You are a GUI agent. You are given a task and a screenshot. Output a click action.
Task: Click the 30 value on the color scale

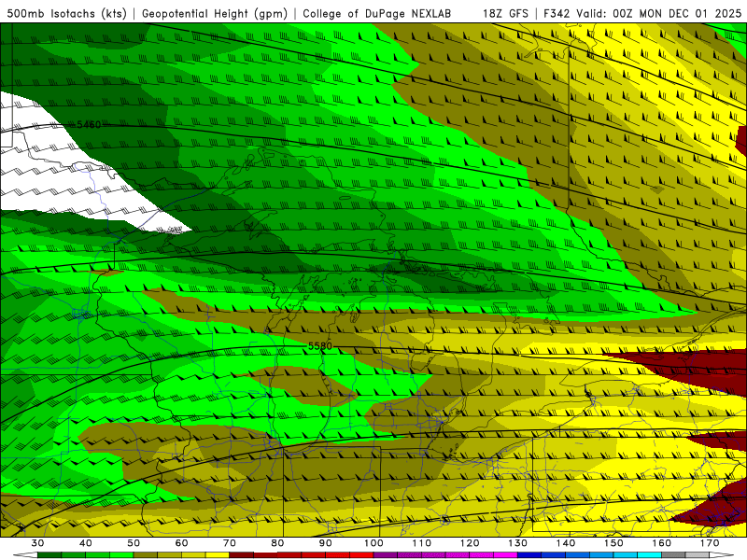click(x=37, y=543)
